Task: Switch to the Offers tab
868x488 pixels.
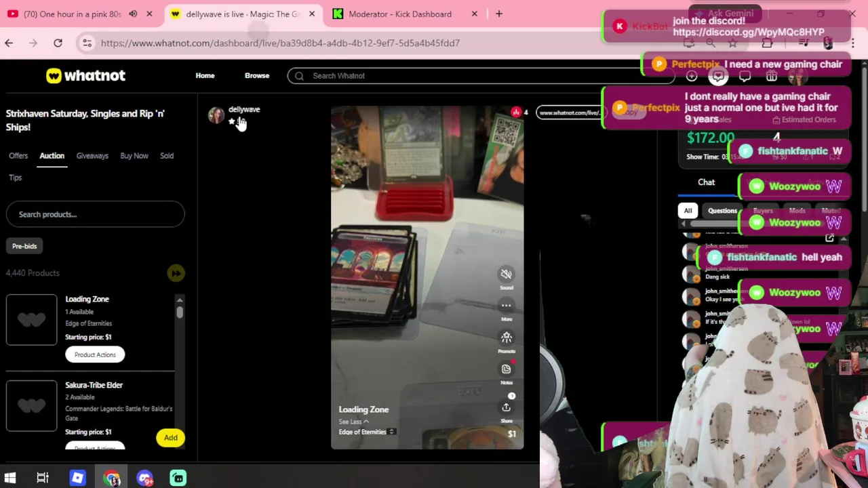Action: pos(18,156)
